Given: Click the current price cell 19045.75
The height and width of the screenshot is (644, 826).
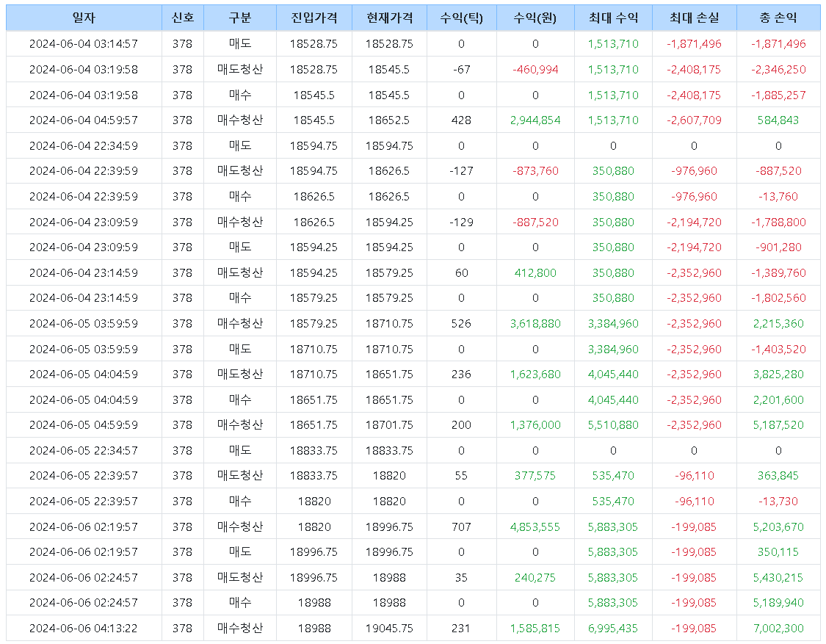Looking at the screenshot, I should pos(388,629).
